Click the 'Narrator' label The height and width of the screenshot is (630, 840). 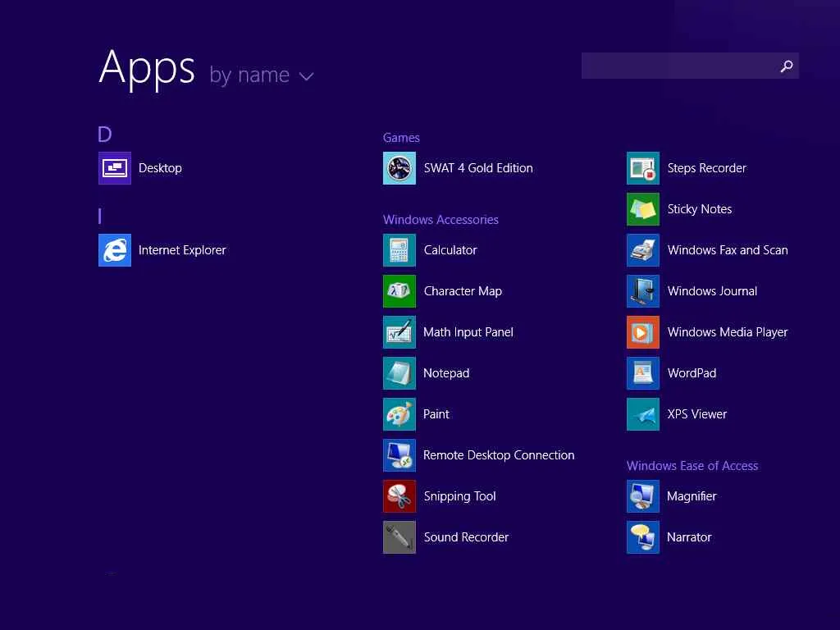click(689, 537)
